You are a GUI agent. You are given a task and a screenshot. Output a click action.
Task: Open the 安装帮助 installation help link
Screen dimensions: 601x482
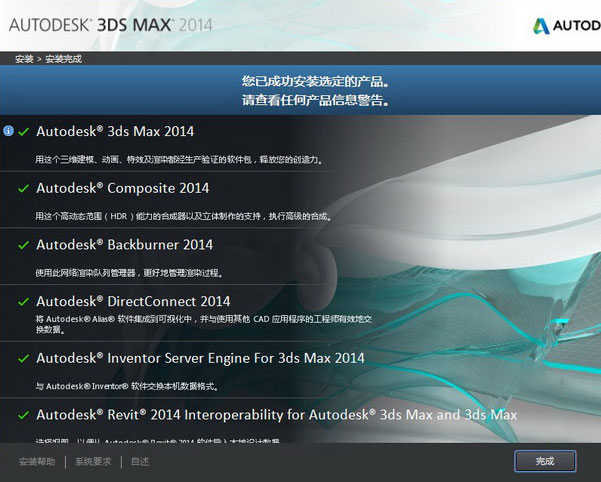point(37,462)
